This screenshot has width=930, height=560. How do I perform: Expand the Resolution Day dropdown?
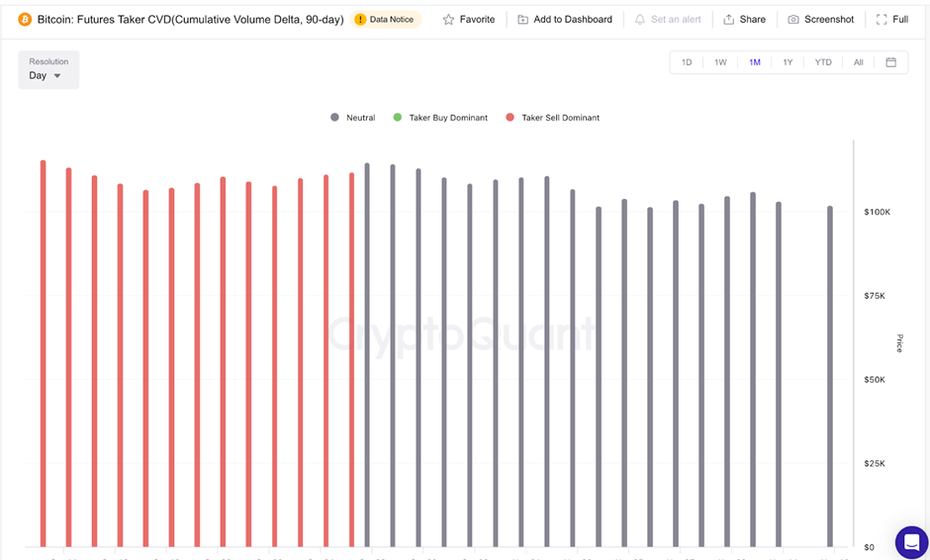click(x=48, y=70)
